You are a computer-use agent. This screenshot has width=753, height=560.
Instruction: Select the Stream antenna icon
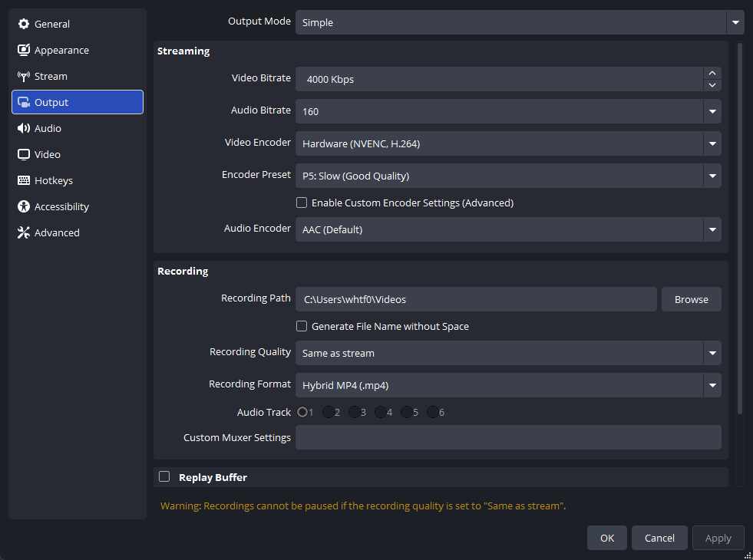click(x=24, y=77)
